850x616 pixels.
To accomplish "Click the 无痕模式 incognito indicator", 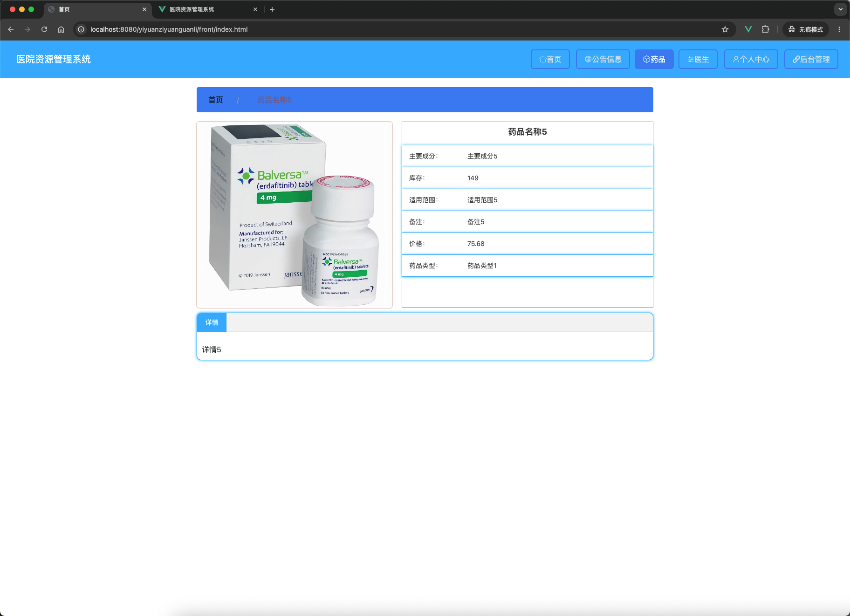I will click(806, 29).
